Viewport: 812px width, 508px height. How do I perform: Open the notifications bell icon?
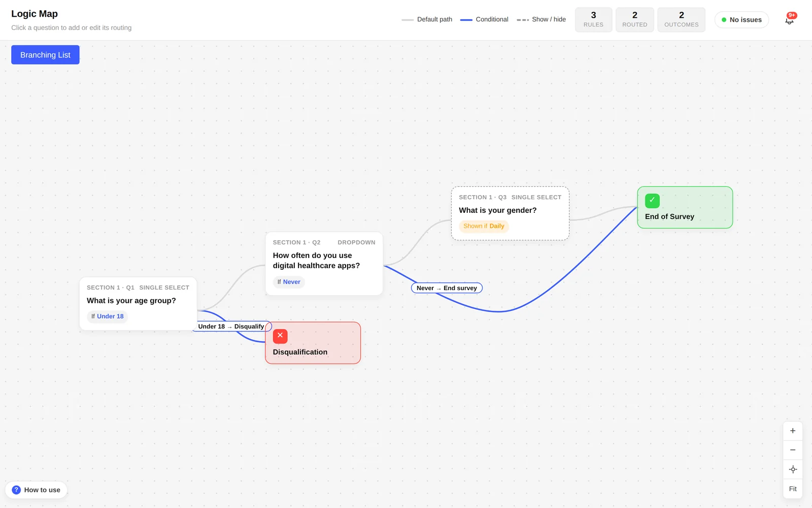[x=789, y=20]
